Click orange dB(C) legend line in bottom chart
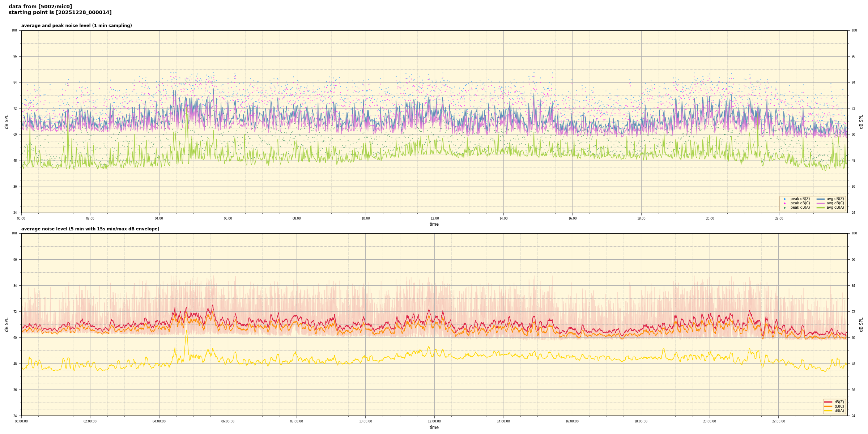The height and width of the screenshot is (434, 868). 828,406
